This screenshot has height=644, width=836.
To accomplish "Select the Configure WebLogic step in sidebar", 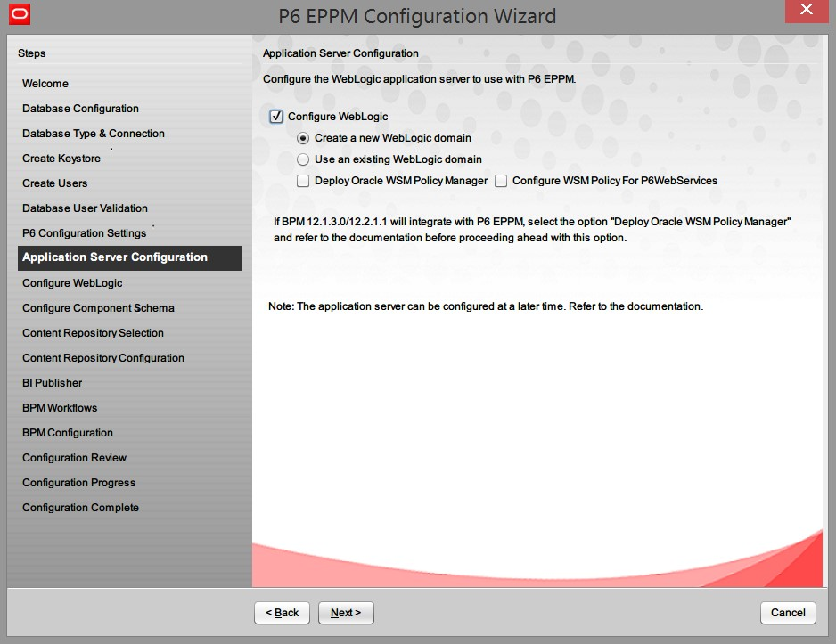I will click(72, 283).
